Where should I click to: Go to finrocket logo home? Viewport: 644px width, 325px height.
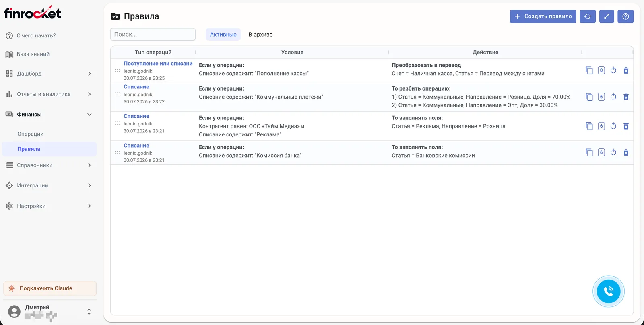(33, 13)
